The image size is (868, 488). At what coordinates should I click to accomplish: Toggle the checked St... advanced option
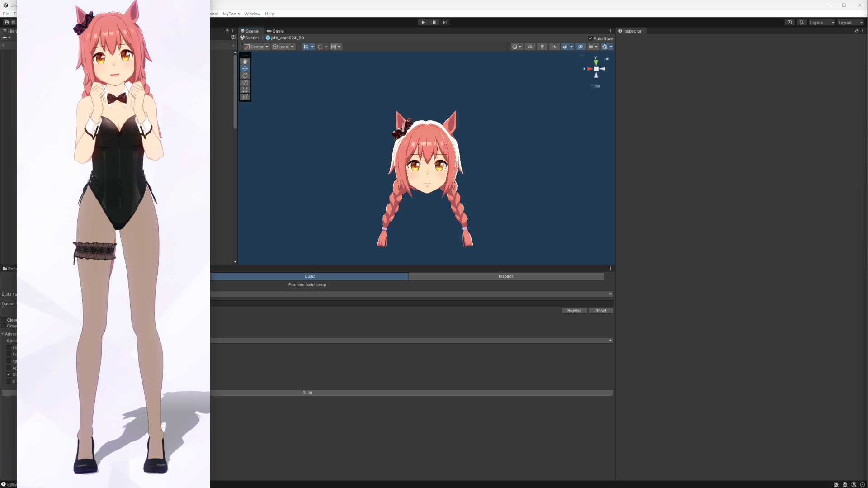click(x=9, y=374)
